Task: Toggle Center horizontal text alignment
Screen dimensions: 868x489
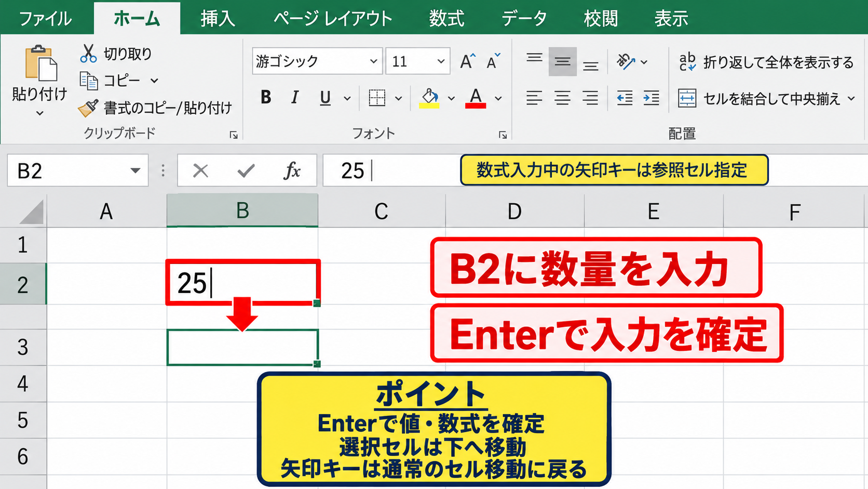Action: 562,98
